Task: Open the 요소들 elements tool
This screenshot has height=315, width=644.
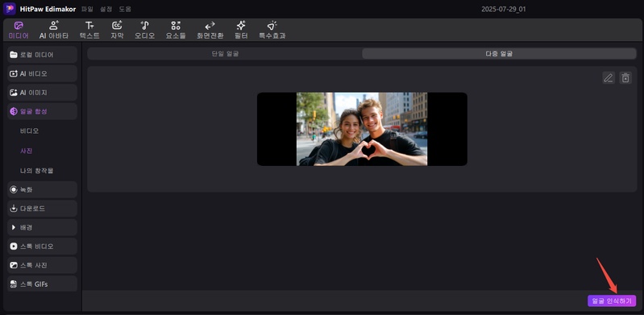Action: (x=176, y=31)
